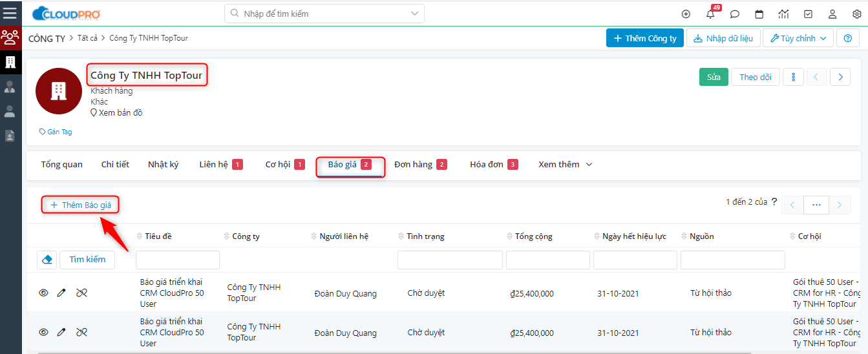This screenshot has height=354, width=868.
Task: Focus the Nguồn filter input
Action: 733,260
